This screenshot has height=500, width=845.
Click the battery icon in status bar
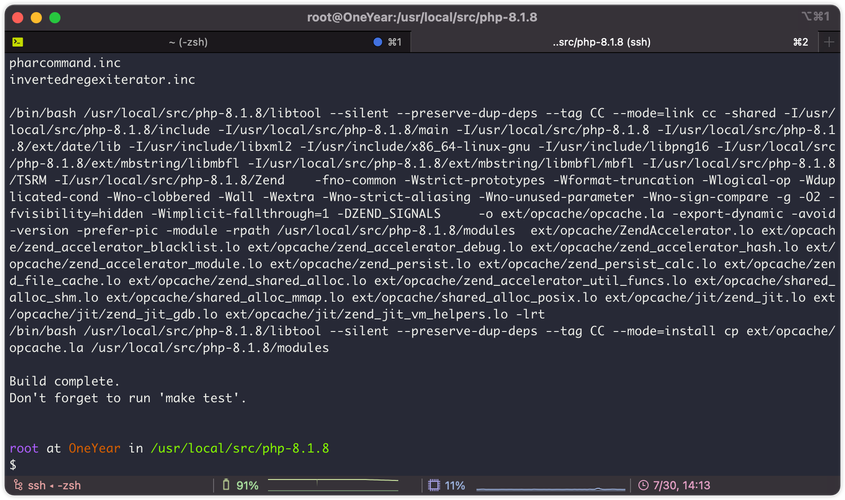coord(226,485)
